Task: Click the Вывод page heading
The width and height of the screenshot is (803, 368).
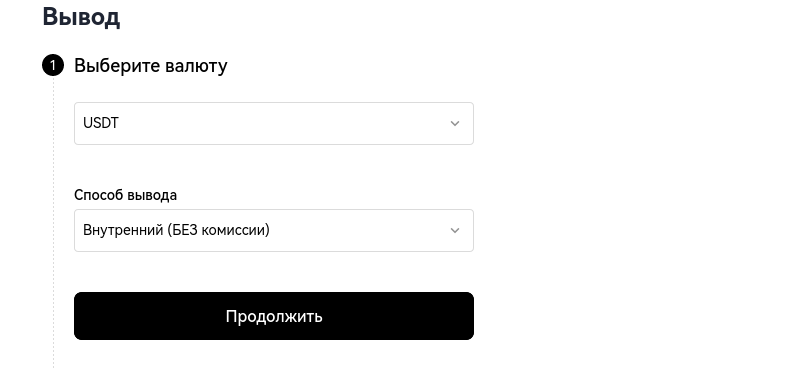Action: [x=81, y=16]
